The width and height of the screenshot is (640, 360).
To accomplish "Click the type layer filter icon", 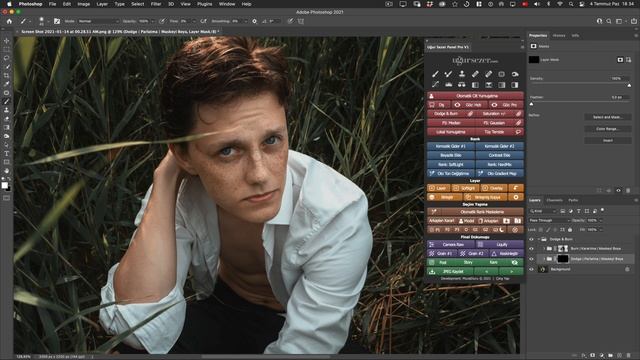I will coord(578,211).
